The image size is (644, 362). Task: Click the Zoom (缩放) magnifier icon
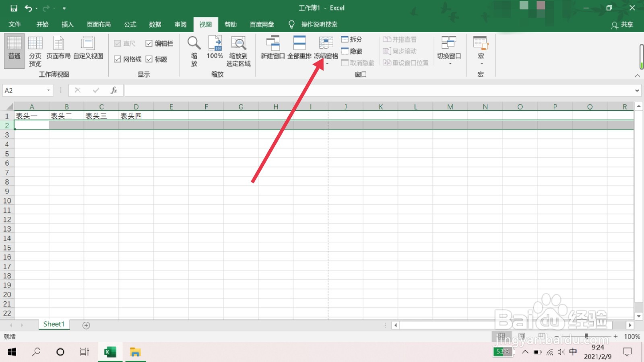pos(194,43)
